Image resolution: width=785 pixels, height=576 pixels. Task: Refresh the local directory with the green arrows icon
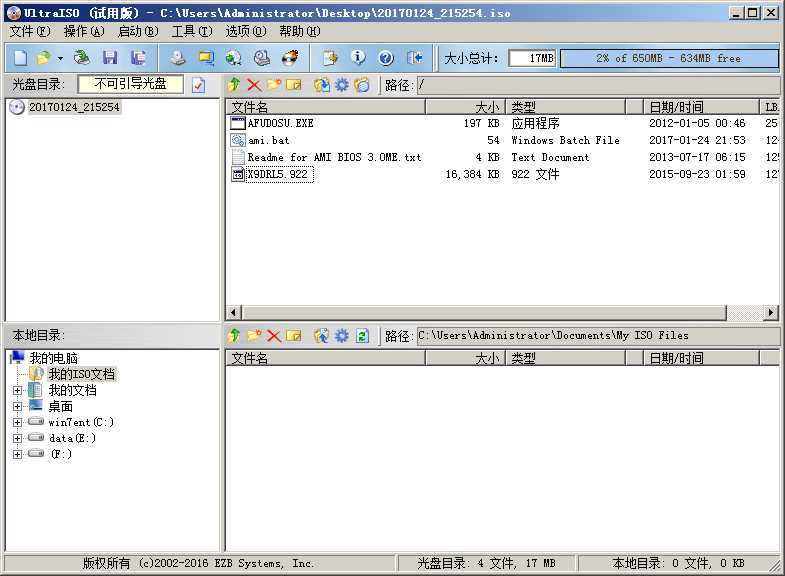click(x=362, y=335)
